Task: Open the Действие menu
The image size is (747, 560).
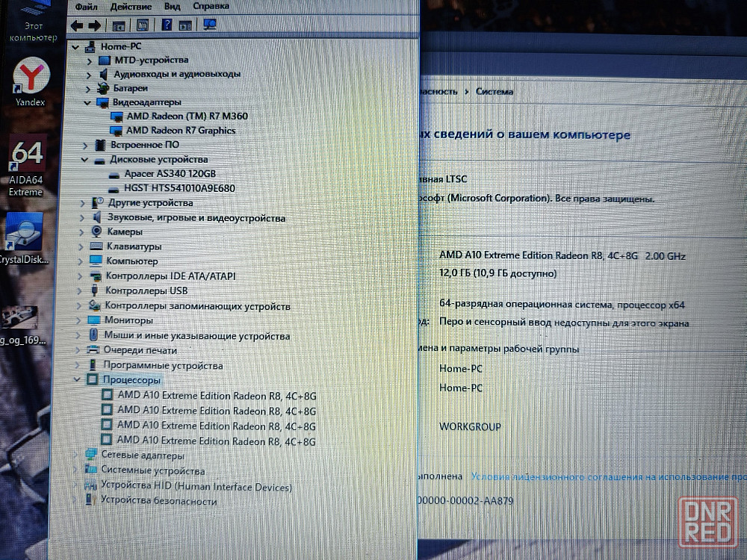Action: click(131, 6)
